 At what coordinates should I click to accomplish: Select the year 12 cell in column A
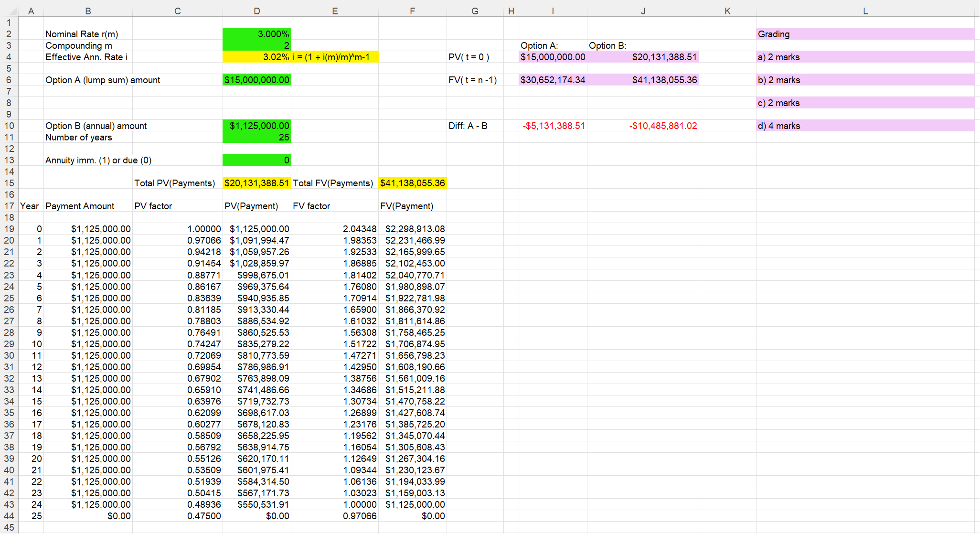pos(31,367)
